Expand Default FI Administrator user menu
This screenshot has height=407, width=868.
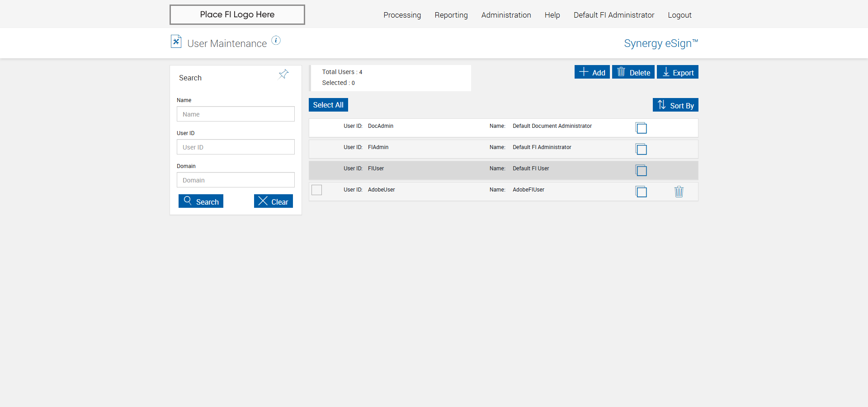click(613, 15)
